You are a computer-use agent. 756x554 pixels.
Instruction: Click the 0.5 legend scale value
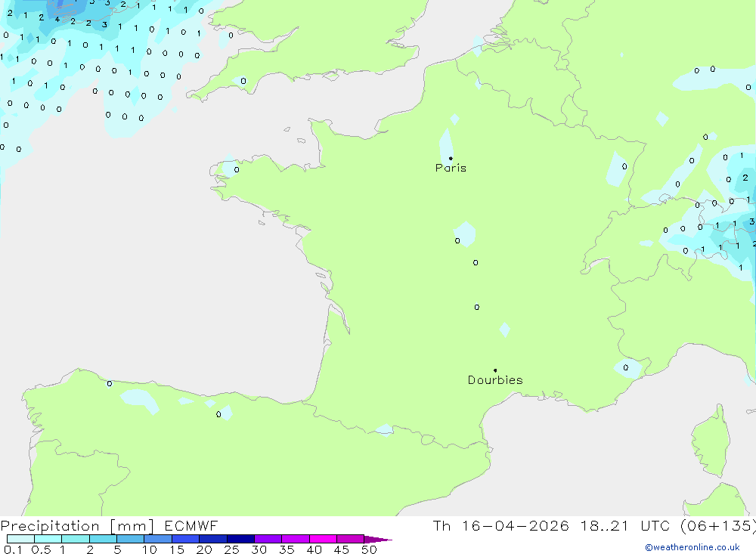point(41,549)
